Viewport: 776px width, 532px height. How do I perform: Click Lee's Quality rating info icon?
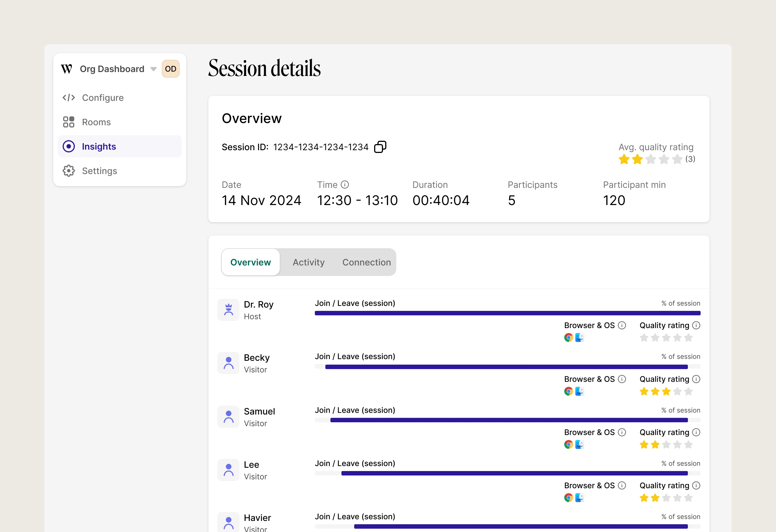pyautogui.click(x=696, y=486)
